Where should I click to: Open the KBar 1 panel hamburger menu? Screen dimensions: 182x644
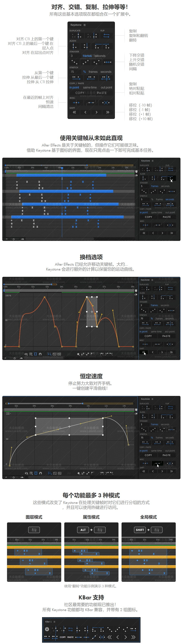[54, 622]
